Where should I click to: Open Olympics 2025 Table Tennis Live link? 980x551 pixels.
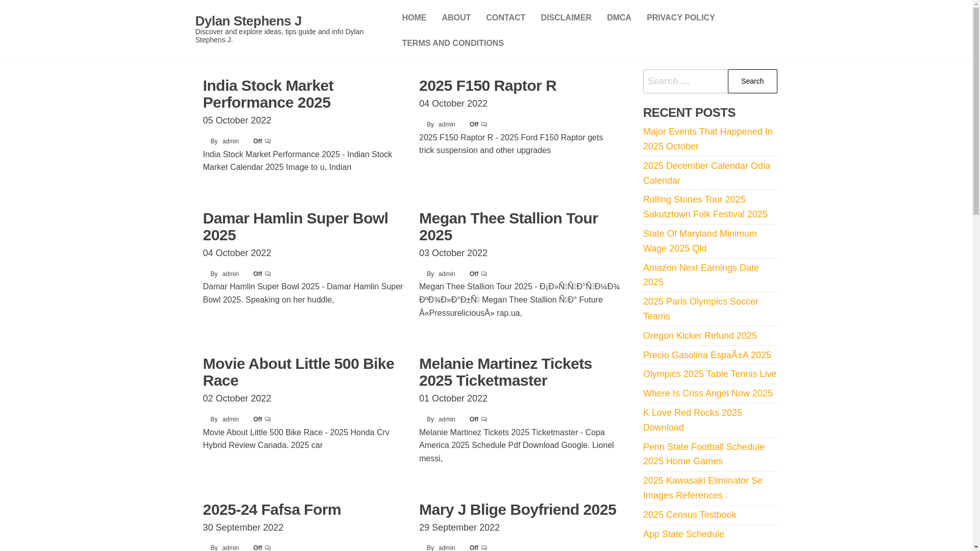click(x=709, y=374)
